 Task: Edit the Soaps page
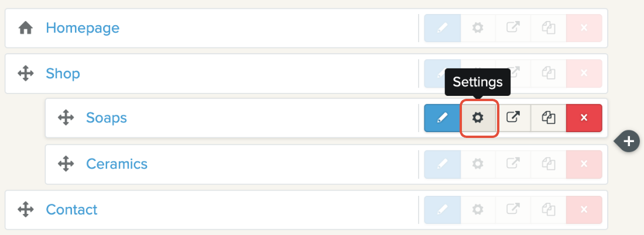coord(443,118)
